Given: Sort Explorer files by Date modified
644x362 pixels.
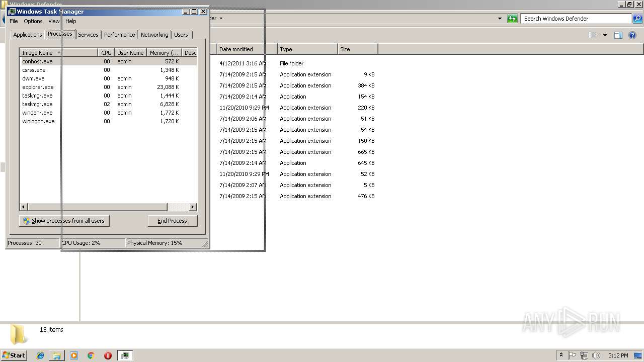Looking at the screenshot, I should 247,49.
